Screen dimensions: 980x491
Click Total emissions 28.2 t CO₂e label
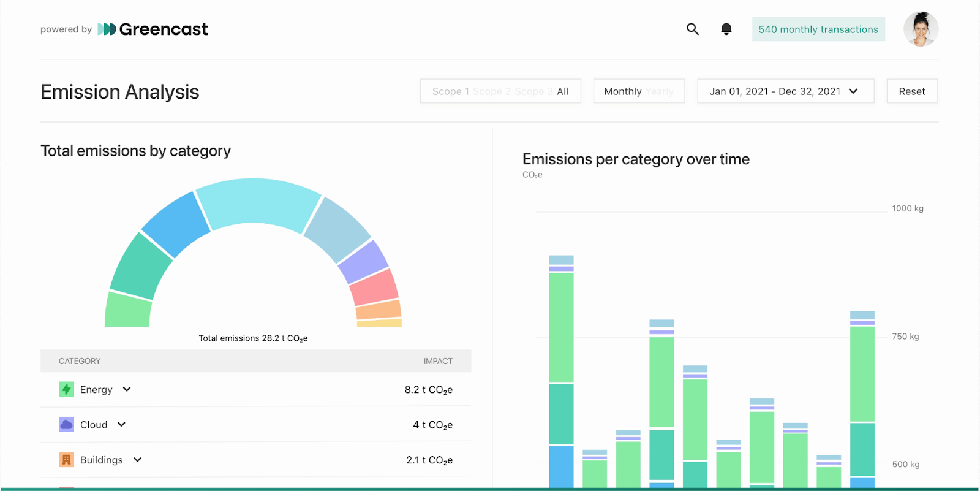(x=253, y=338)
